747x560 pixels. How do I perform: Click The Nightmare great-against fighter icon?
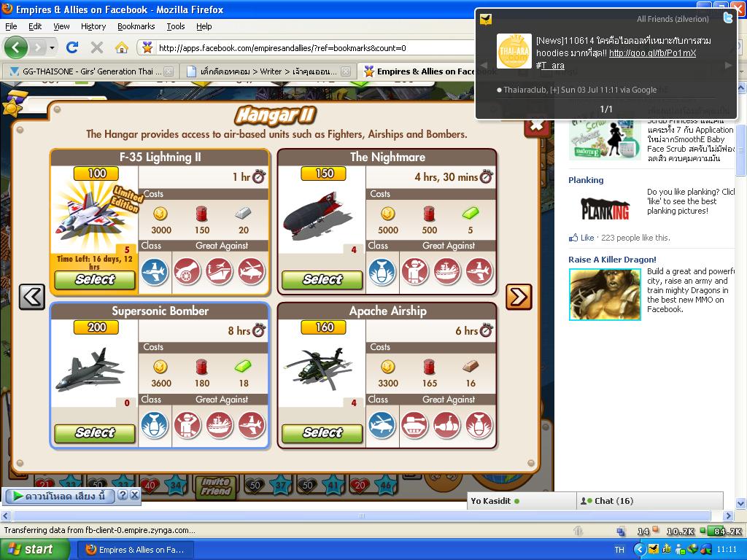tap(479, 272)
